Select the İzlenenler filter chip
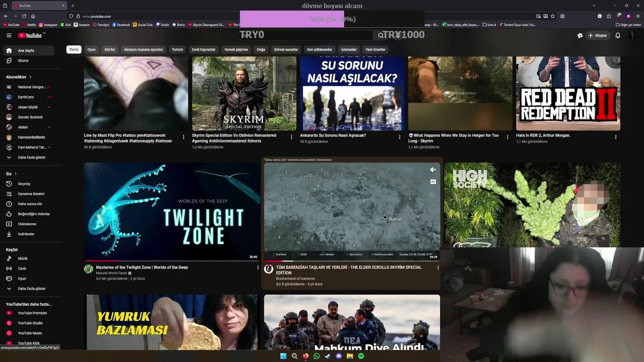The height and width of the screenshot is (362, 644). coord(349,50)
